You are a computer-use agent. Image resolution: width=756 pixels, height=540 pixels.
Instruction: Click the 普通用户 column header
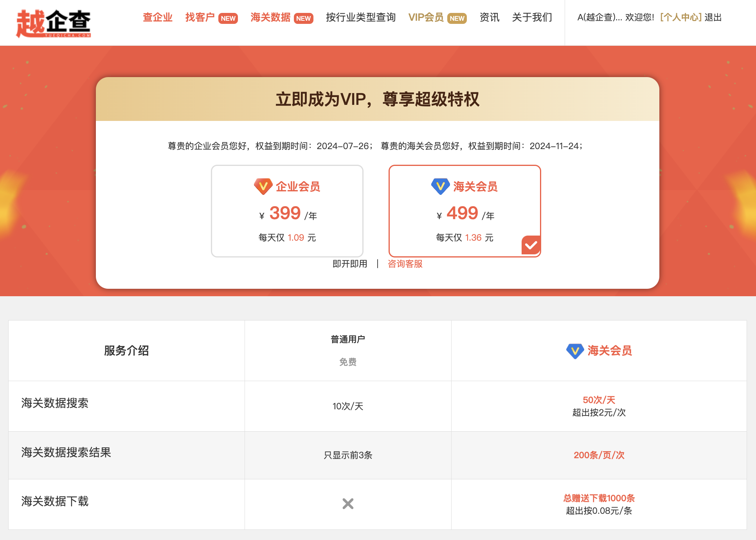[348, 339]
